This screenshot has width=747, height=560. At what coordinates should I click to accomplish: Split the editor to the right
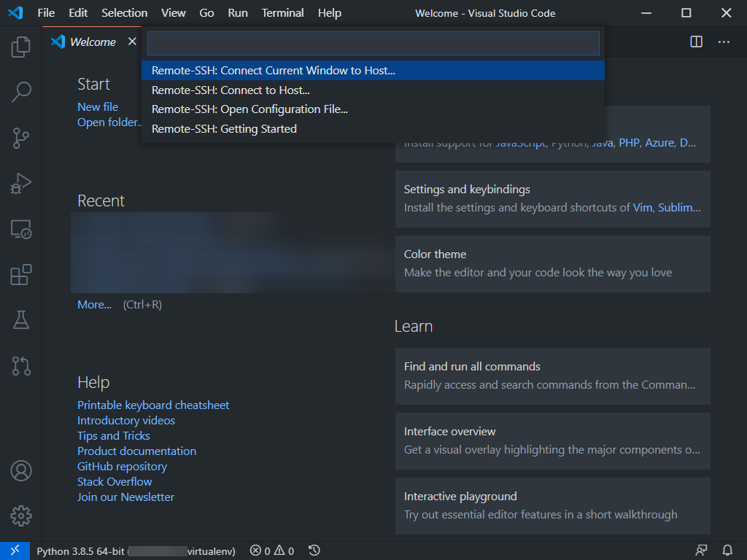tap(697, 42)
